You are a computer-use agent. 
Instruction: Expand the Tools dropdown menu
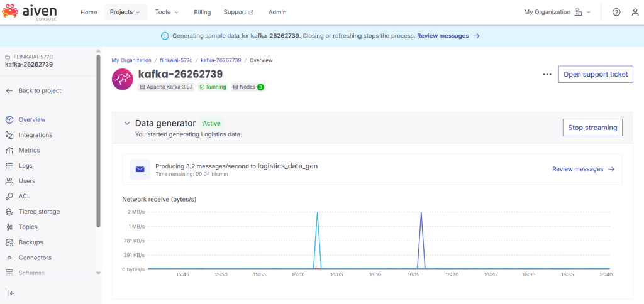coord(167,12)
